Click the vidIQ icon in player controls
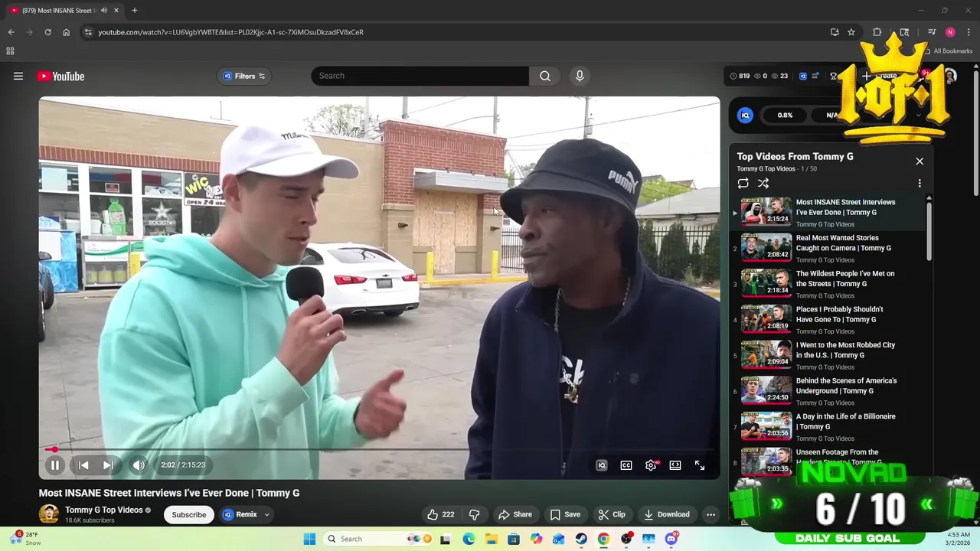This screenshot has width=980, height=551. pos(602,465)
